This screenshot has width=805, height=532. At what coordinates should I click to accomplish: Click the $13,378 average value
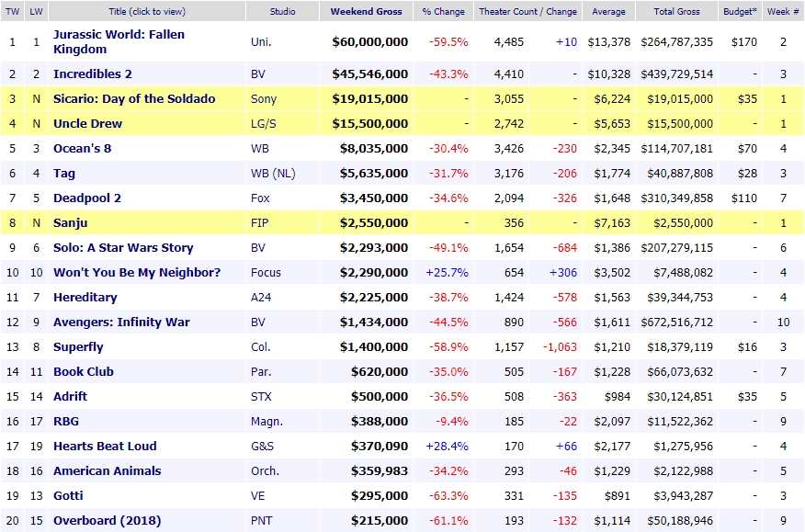(x=609, y=42)
